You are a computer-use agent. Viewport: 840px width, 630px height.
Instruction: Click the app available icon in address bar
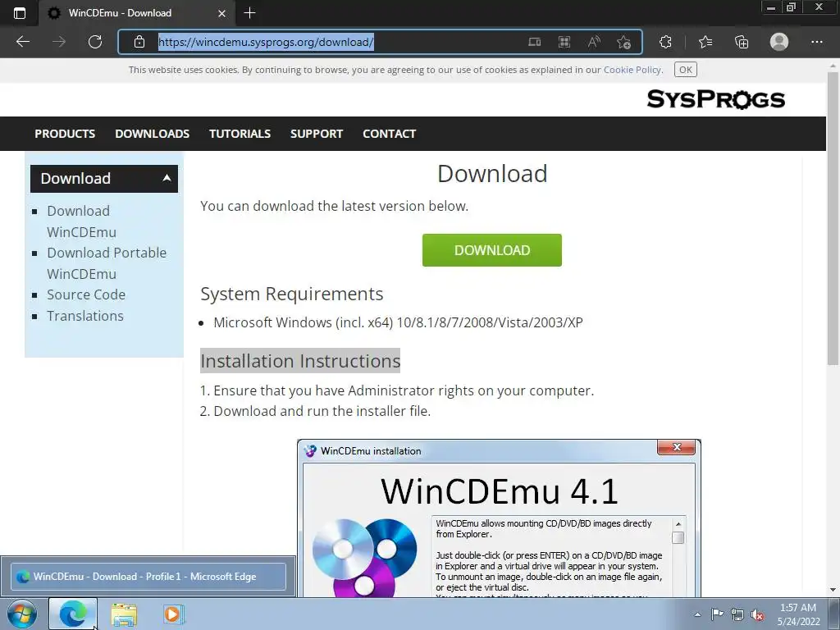(x=535, y=42)
